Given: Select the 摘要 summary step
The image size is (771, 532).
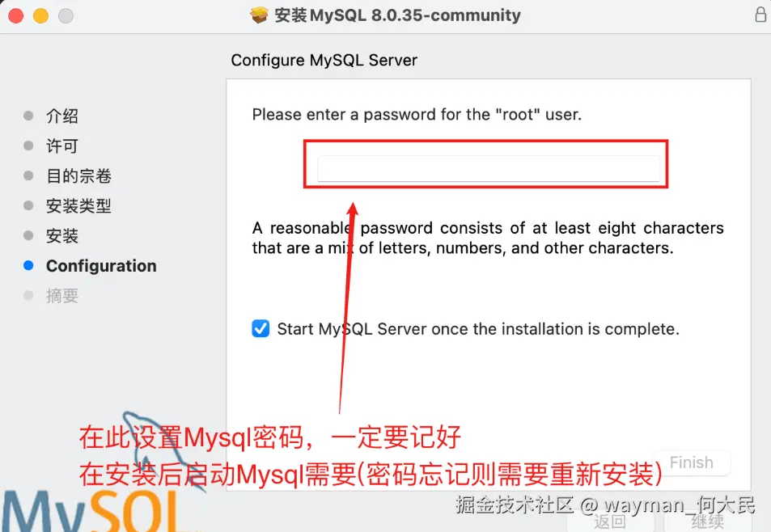Looking at the screenshot, I should [62, 296].
